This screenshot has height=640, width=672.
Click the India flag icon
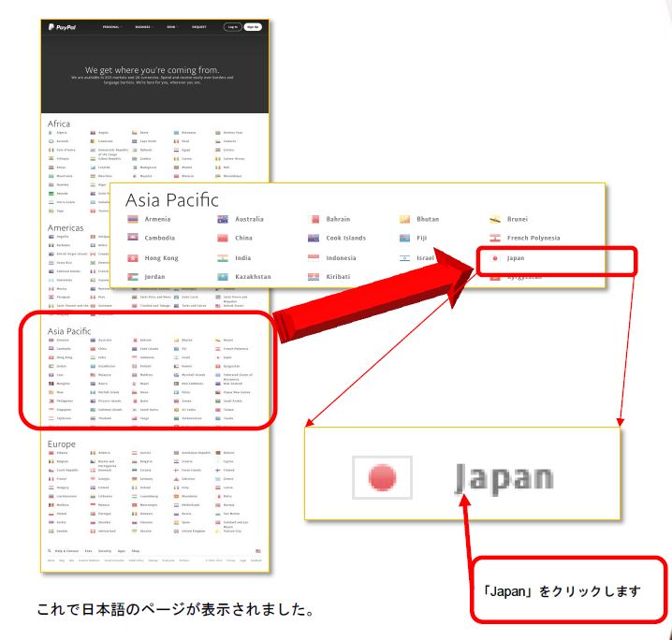click(223, 258)
